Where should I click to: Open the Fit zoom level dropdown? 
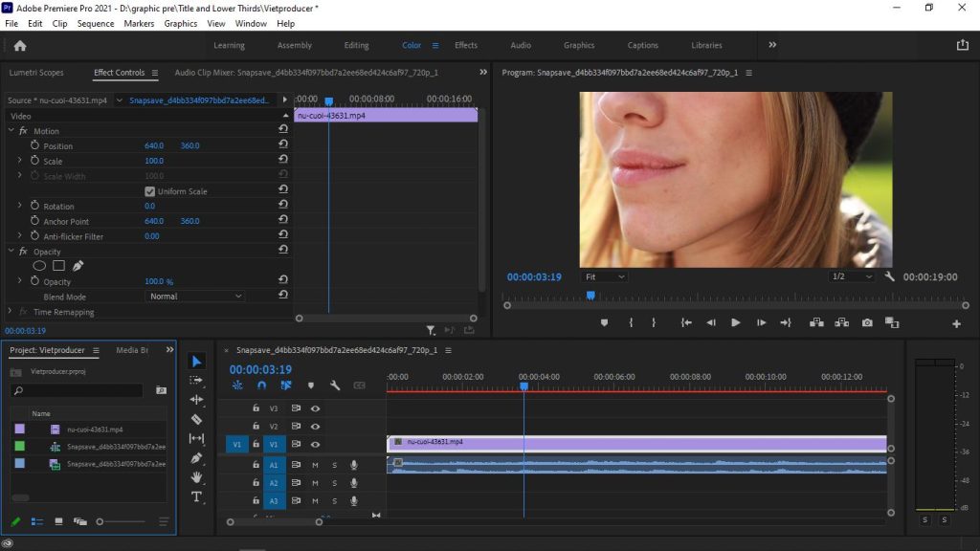(606, 275)
